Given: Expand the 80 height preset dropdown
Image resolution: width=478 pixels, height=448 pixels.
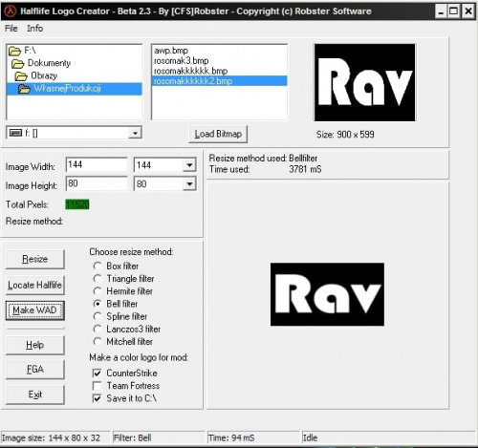Looking at the screenshot, I should coord(189,184).
